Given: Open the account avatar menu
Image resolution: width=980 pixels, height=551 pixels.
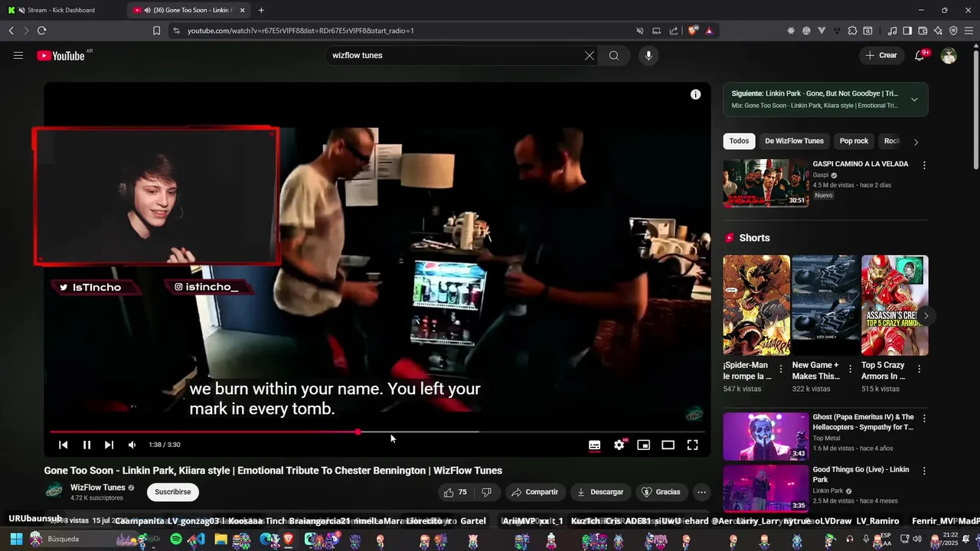Looking at the screenshot, I should [x=949, y=55].
